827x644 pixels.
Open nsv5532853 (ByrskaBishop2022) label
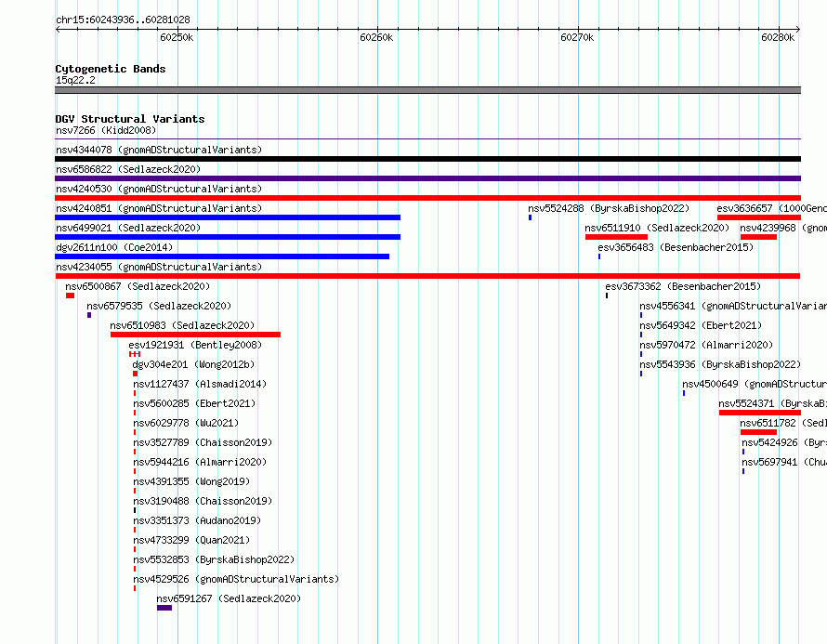coord(214,559)
